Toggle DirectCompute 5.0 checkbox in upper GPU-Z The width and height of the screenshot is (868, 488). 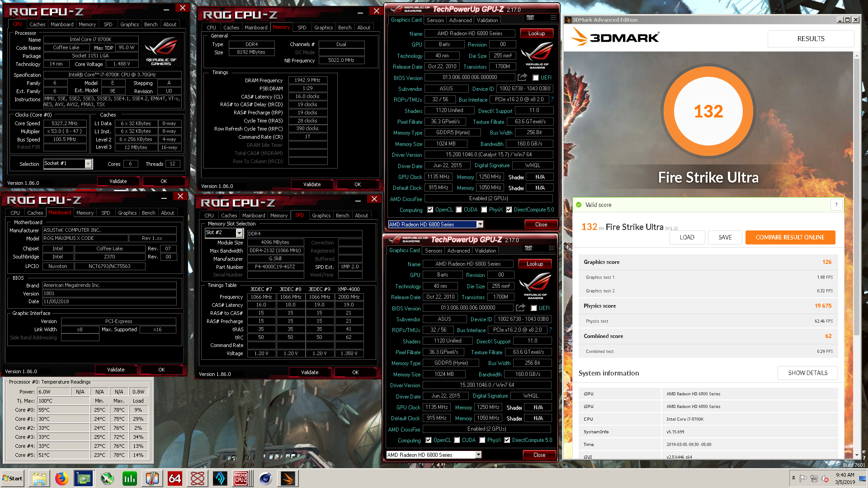click(509, 210)
